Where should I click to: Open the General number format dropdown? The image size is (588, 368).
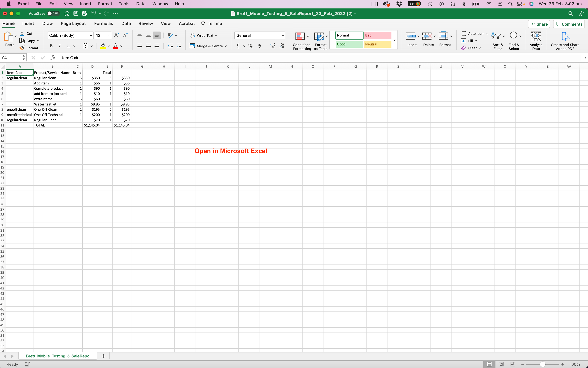283,35
